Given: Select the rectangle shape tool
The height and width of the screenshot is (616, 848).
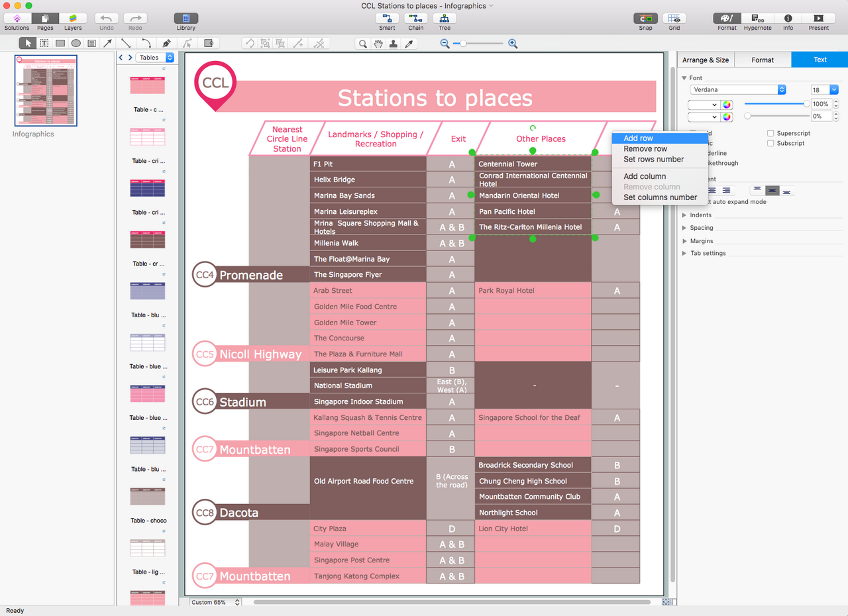Looking at the screenshot, I should pos(60,44).
